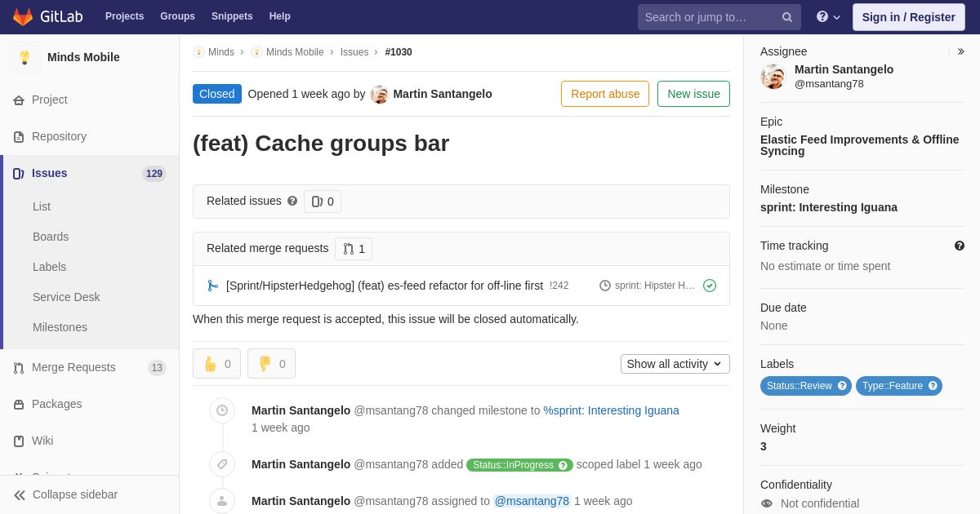Click the merge request branch icon
This screenshot has height=514, width=980.
(x=212, y=286)
